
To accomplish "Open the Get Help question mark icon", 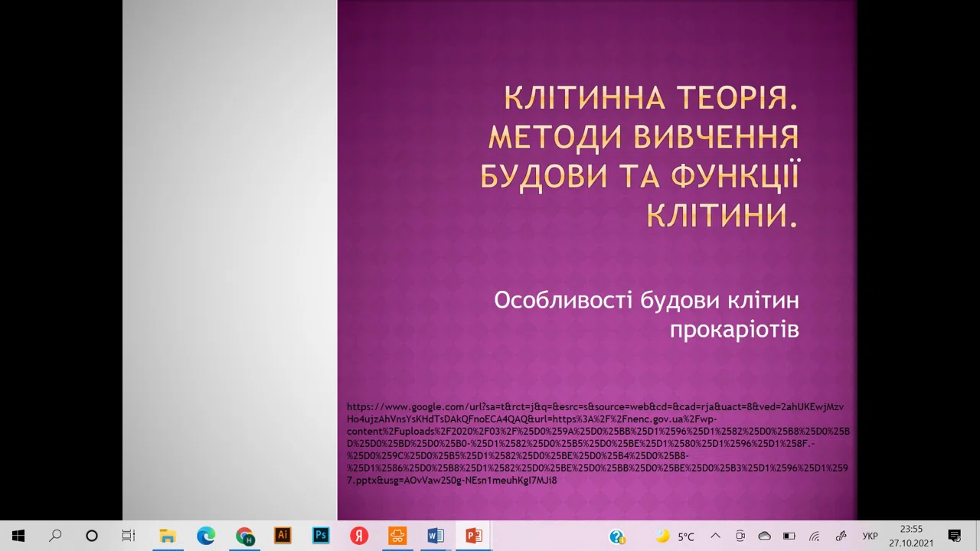I will [x=617, y=536].
